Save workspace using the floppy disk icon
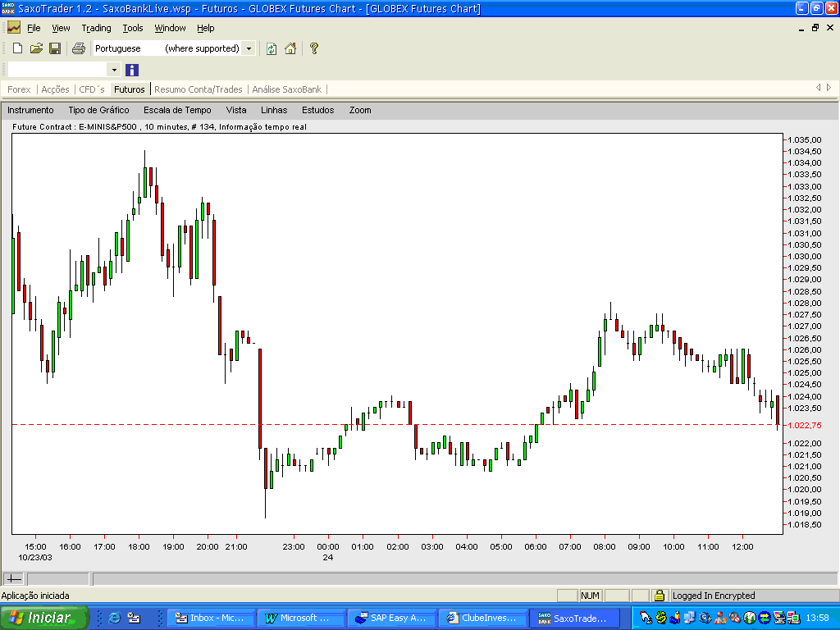The height and width of the screenshot is (630, 840). click(55, 48)
